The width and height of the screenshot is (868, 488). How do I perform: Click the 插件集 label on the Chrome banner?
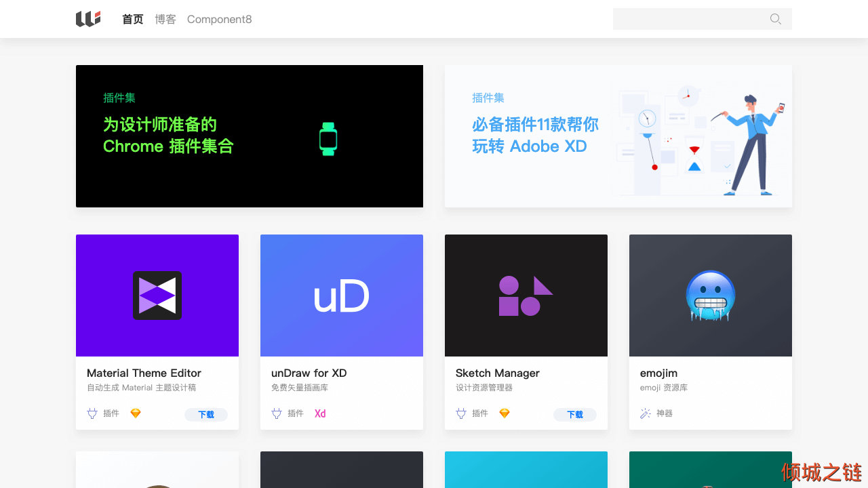click(119, 98)
